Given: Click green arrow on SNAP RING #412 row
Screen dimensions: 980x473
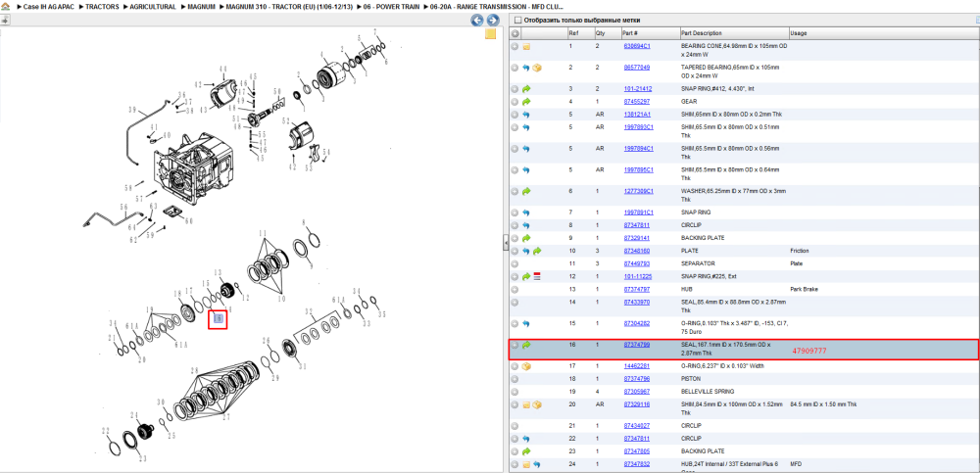Looking at the screenshot, I should 526,89.
